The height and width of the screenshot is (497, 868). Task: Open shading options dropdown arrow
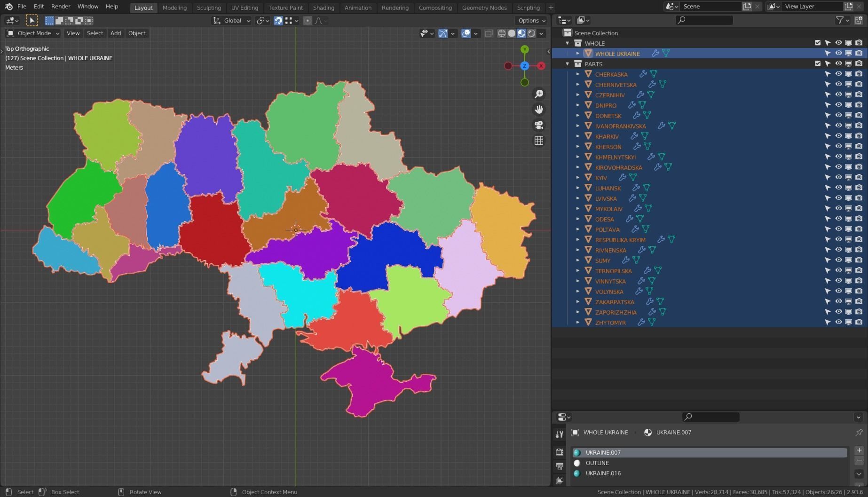[x=542, y=33]
